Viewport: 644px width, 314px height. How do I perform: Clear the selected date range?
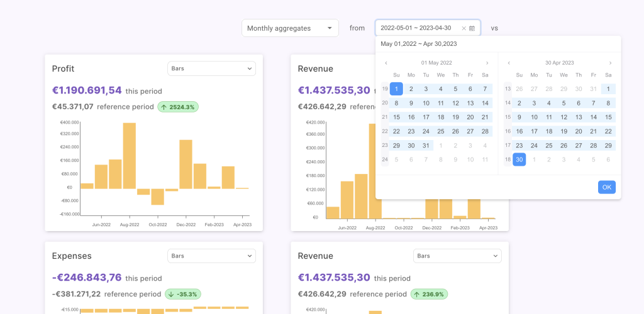464,28
